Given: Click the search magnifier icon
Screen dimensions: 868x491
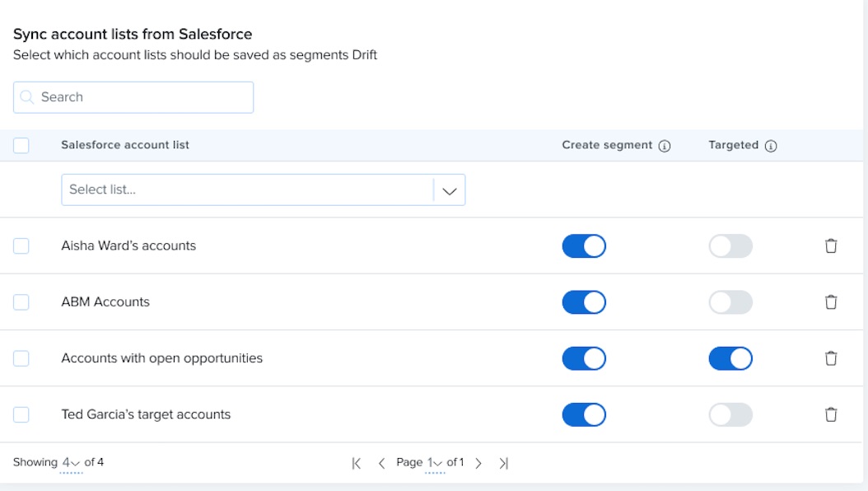Looking at the screenshot, I should coord(26,97).
